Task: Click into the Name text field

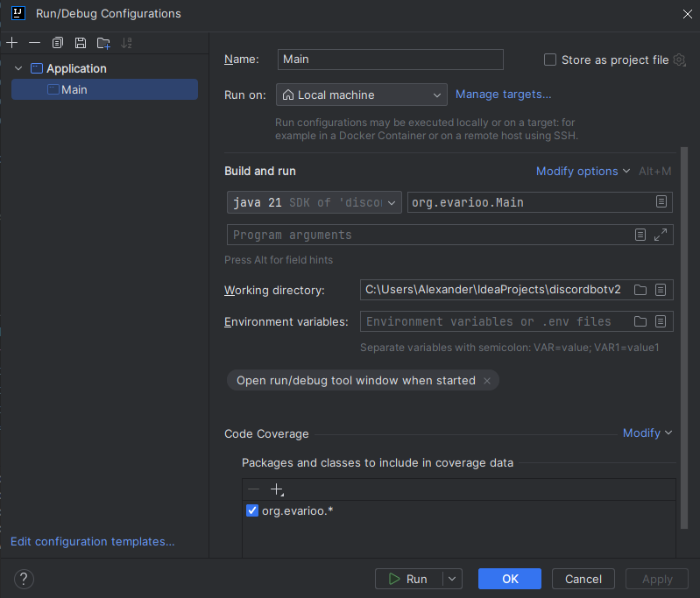Action: point(390,60)
